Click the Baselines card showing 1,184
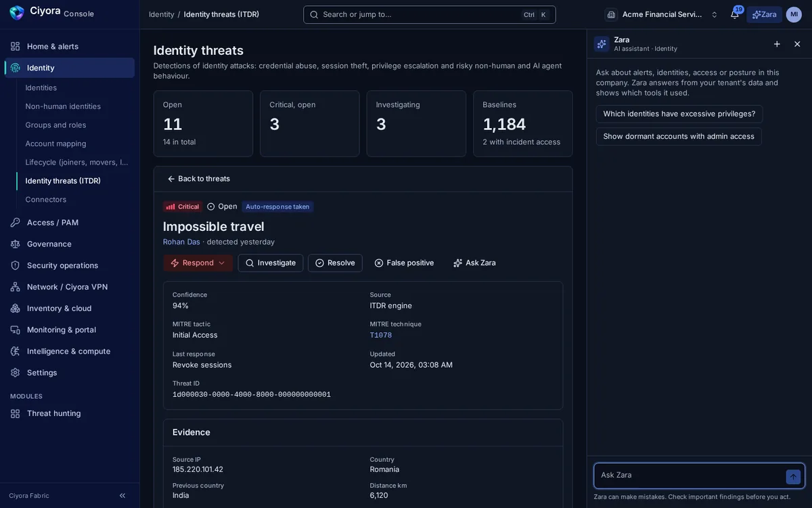The image size is (812, 508). click(x=523, y=124)
